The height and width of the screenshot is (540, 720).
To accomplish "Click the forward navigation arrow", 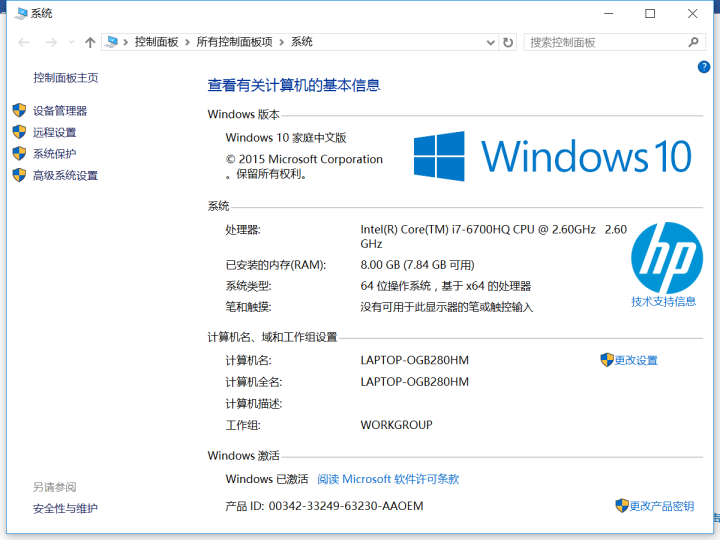I will click(x=51, y=42).
